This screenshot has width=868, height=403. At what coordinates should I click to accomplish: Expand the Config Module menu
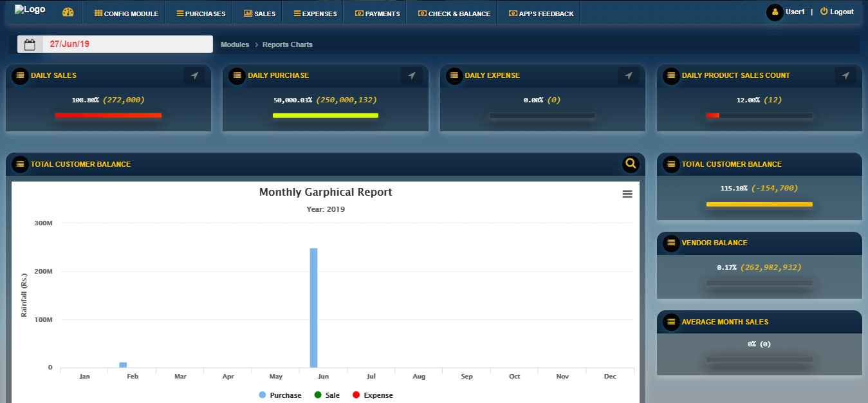pos(126,14)
